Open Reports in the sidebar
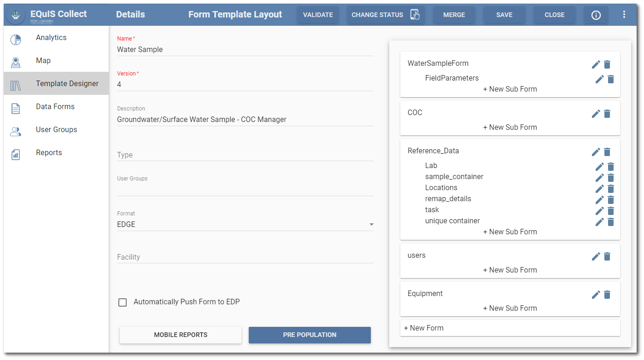 click(x=56, y=153)
